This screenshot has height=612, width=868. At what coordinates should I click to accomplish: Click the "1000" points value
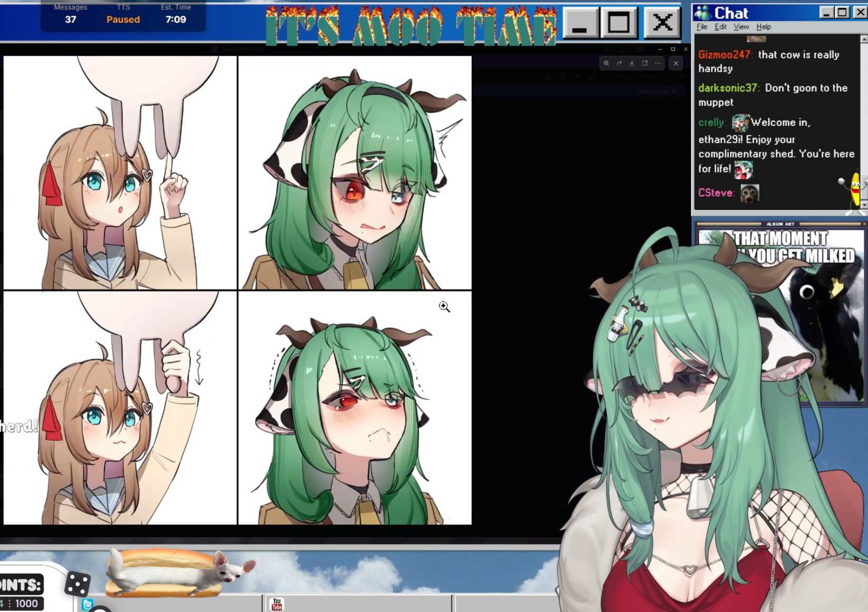pos(26,604)
